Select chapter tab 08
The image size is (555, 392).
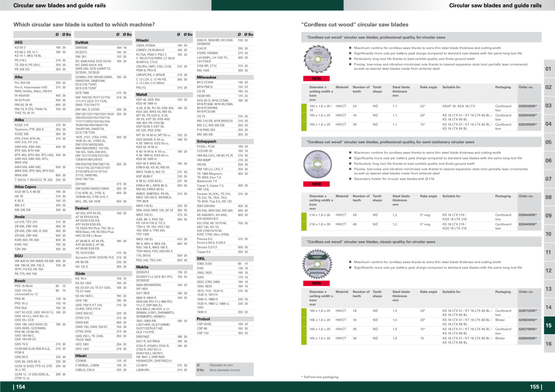click(x=549, y=197)
